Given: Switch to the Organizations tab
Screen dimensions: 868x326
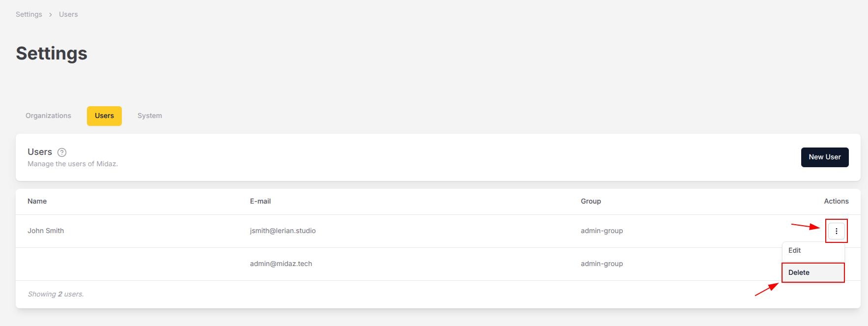Looking at the screenshot, I should [x=48, y=116].
